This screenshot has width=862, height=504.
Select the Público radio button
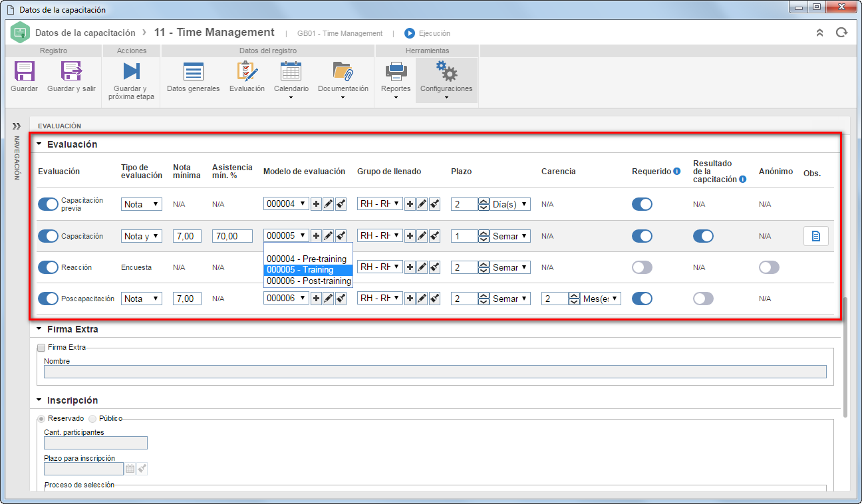coord(93,418)
